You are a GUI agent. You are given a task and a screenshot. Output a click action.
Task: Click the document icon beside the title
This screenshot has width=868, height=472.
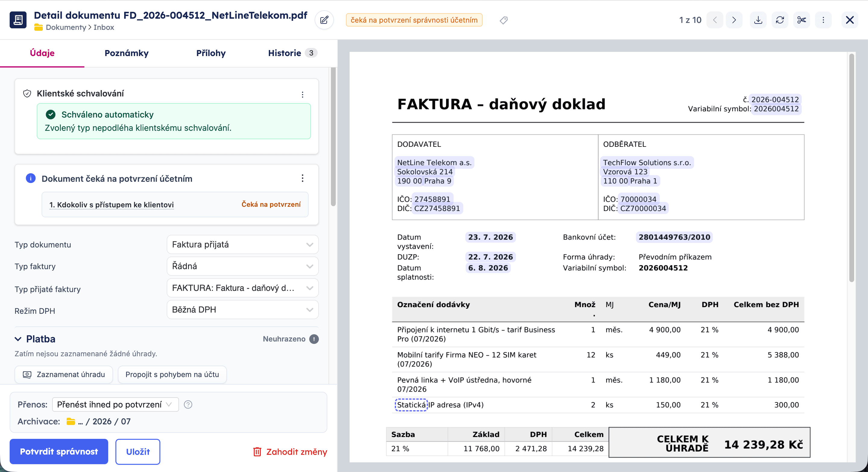pyautogui.click(x=18, y=20)
